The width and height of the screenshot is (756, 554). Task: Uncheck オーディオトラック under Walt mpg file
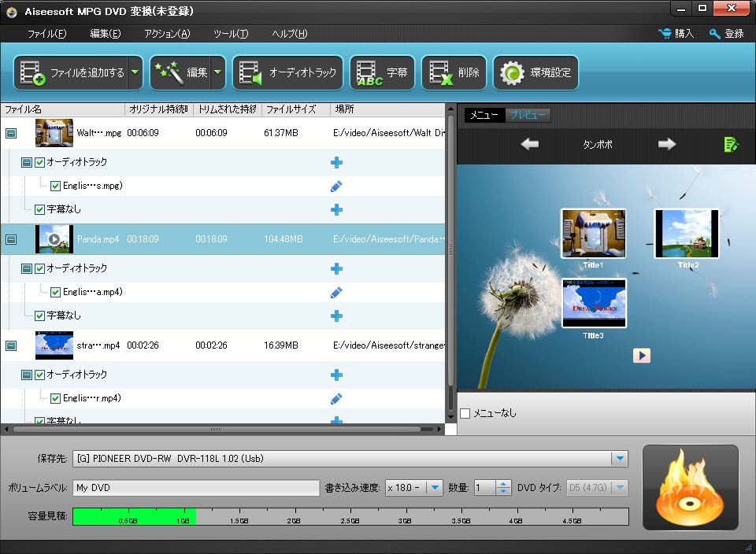40,162
